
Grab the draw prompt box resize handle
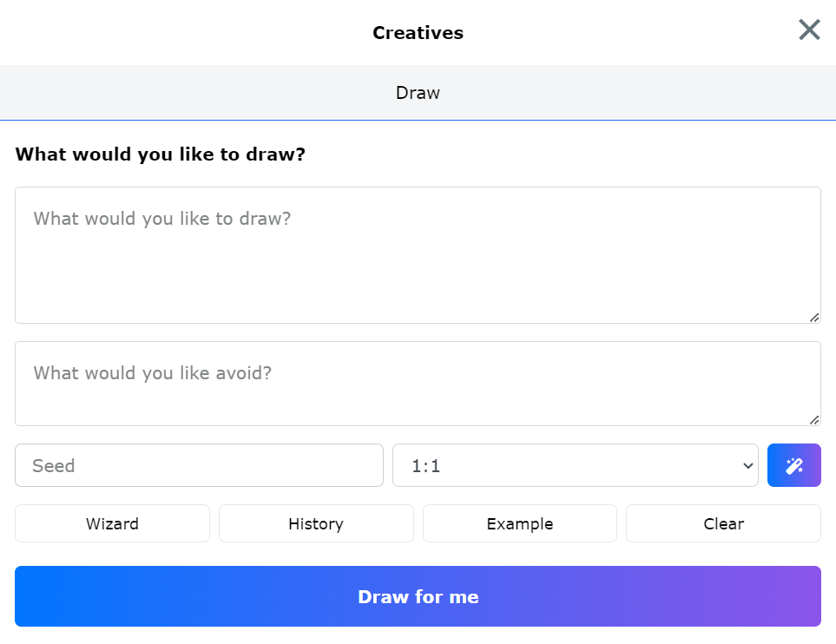814,318
